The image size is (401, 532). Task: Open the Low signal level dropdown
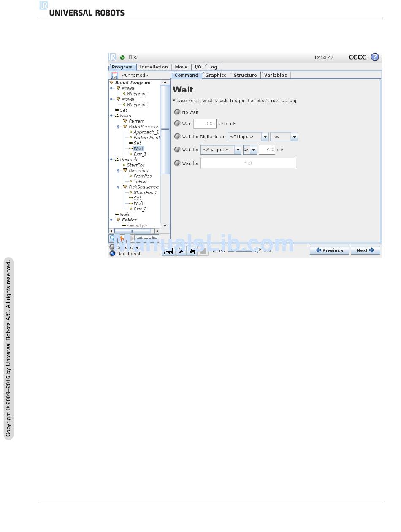(284, 137)
